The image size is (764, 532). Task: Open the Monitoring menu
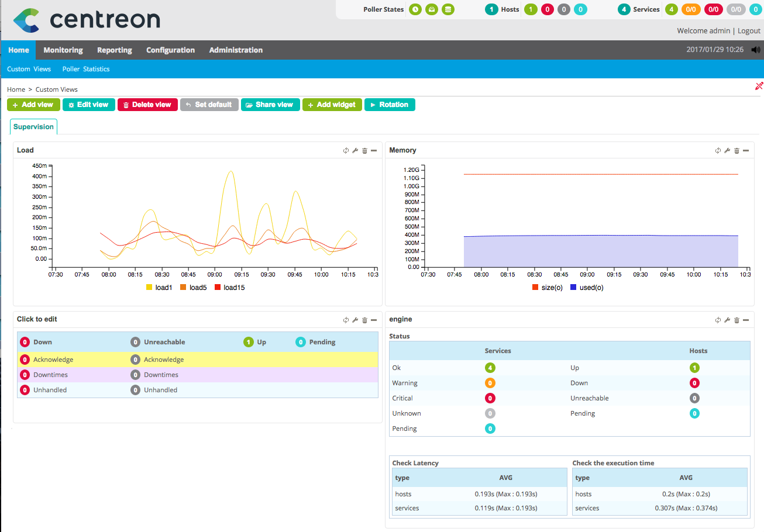[63, 50]
